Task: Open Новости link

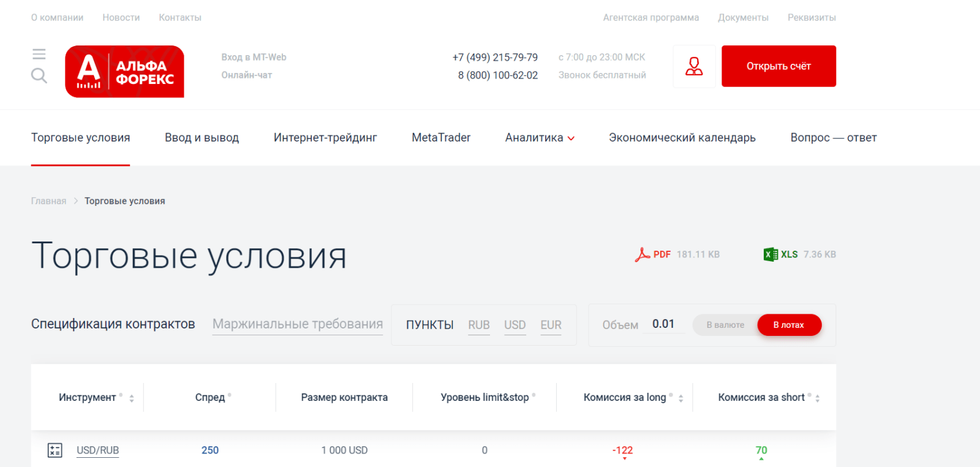Action: (121, 18)
